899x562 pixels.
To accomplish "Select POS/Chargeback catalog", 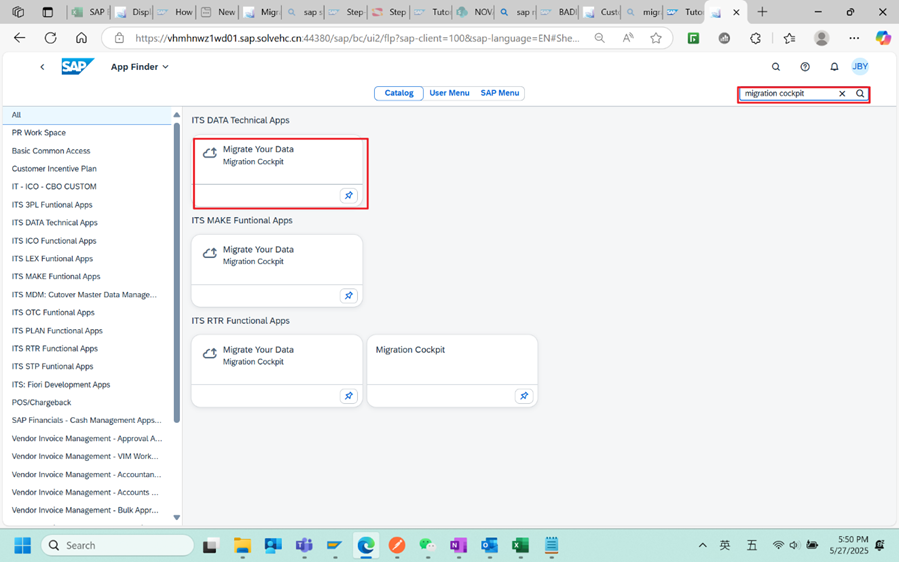I will point(88,403).
